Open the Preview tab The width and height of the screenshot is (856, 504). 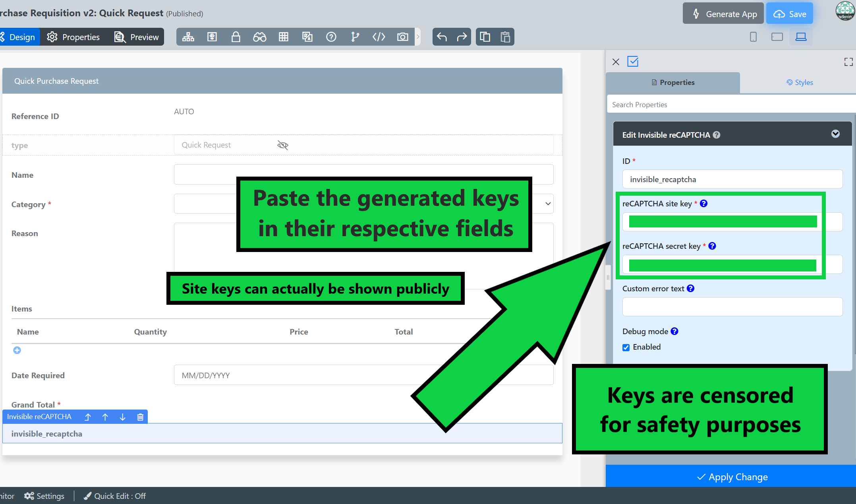[x=137, y=37]
